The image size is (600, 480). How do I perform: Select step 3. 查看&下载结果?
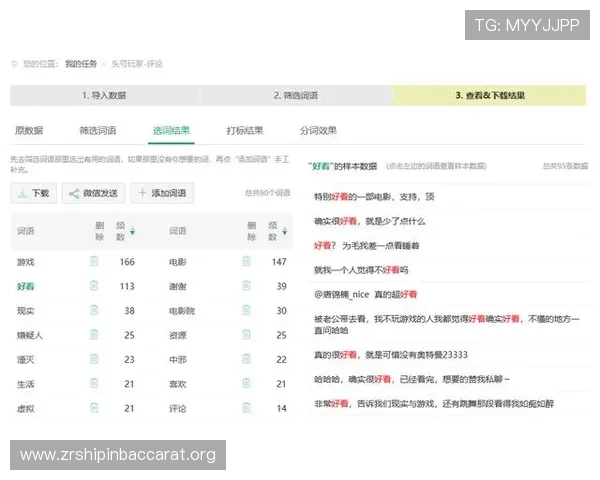point(489,95)
